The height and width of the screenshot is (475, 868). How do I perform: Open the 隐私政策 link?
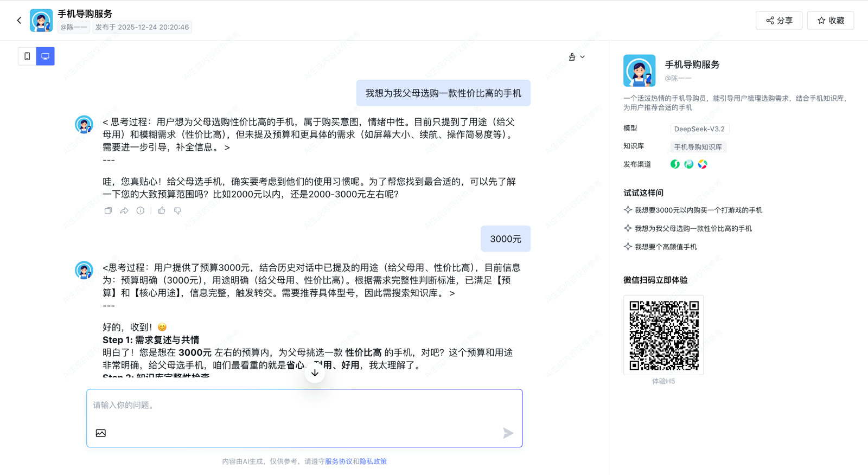(373, 461)
